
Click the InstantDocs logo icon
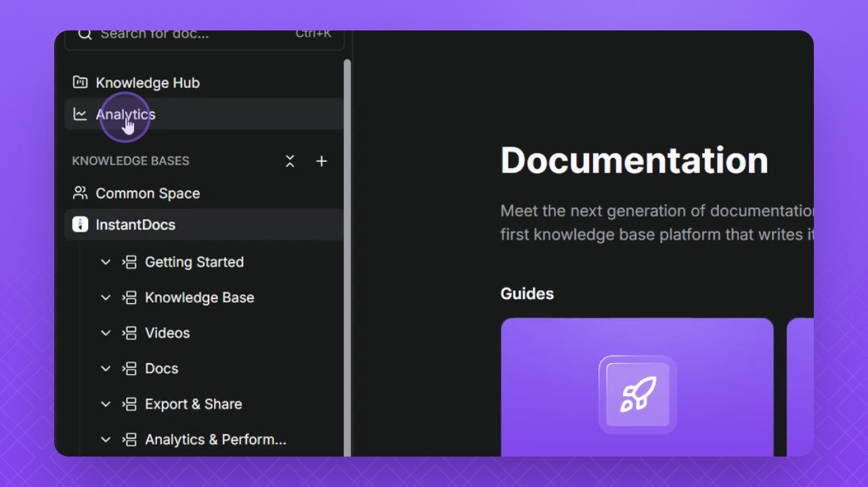pyautogui.click(x=80, y=225)
